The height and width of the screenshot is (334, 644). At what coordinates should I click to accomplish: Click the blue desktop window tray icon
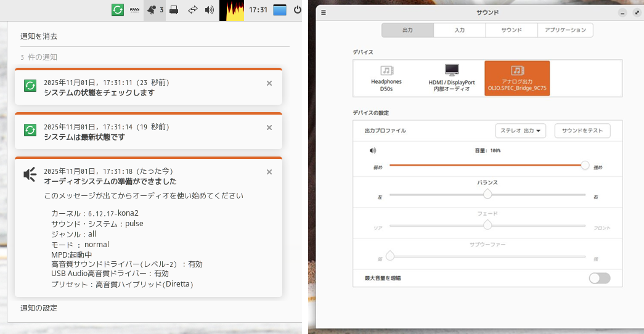(x=280, y=10)
